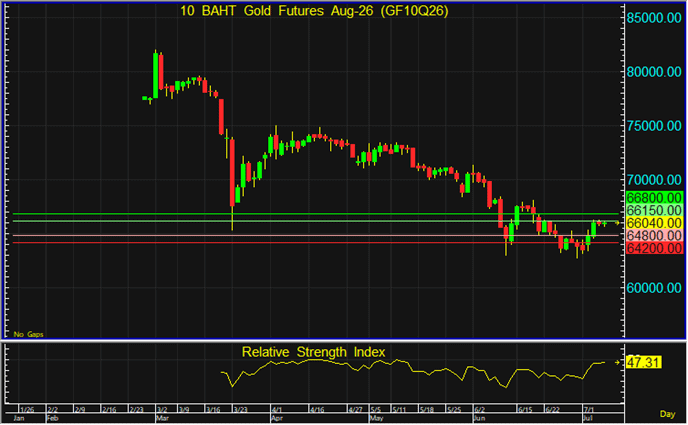Click the yellow RSI line
Image resolution: width=688 pixels, height=425 pixels.
[x=412, y=371]
